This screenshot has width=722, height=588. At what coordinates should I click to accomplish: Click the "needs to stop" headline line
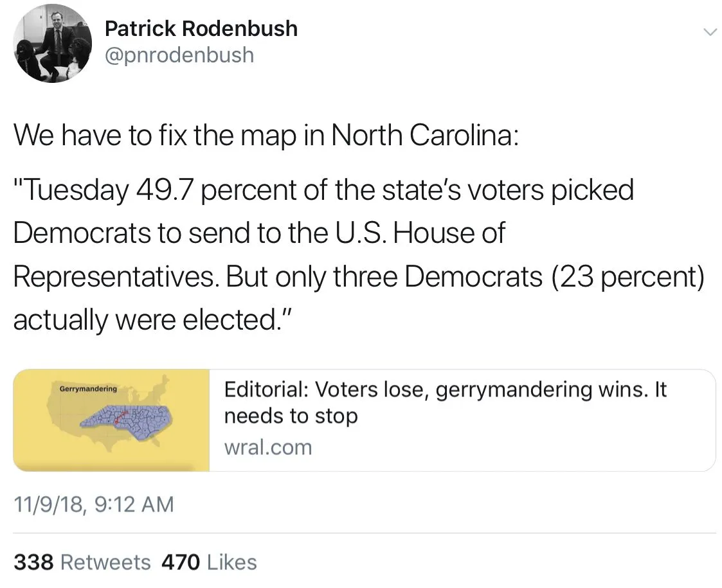point(290,416)
